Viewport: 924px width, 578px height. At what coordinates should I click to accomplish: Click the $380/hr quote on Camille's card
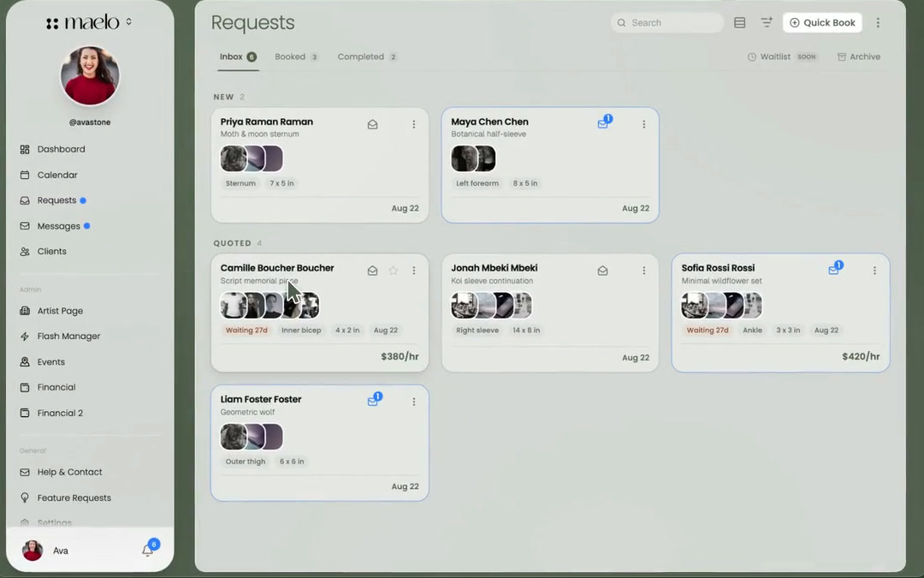click(x=400, y=356)
